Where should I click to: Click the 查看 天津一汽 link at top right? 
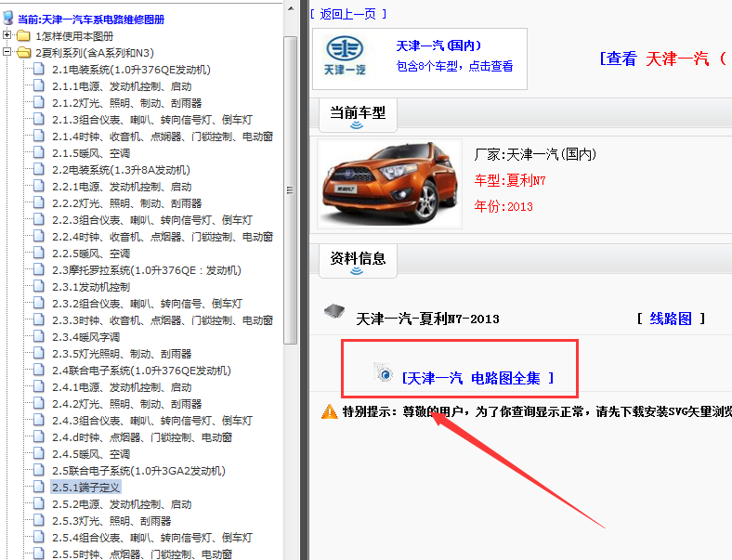(x=663, y=59)
